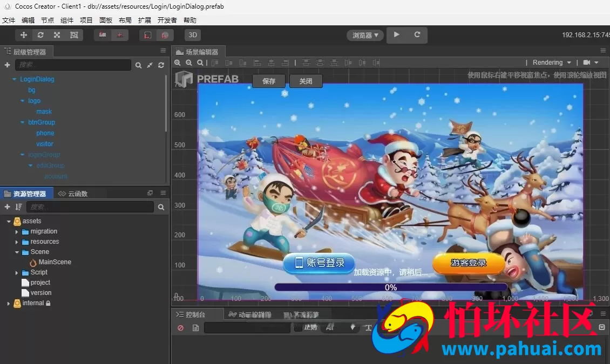
Task: Collapse the btnGroup node
Action: point(22,122)
